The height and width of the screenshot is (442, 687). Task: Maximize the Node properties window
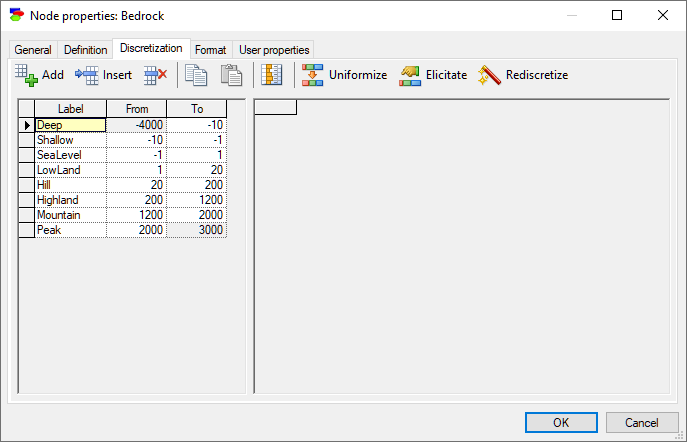(617, 15)
